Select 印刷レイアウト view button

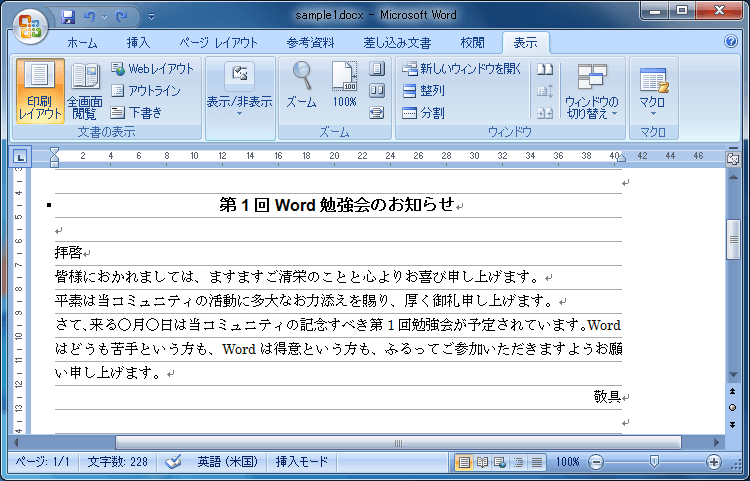[40, 91]
